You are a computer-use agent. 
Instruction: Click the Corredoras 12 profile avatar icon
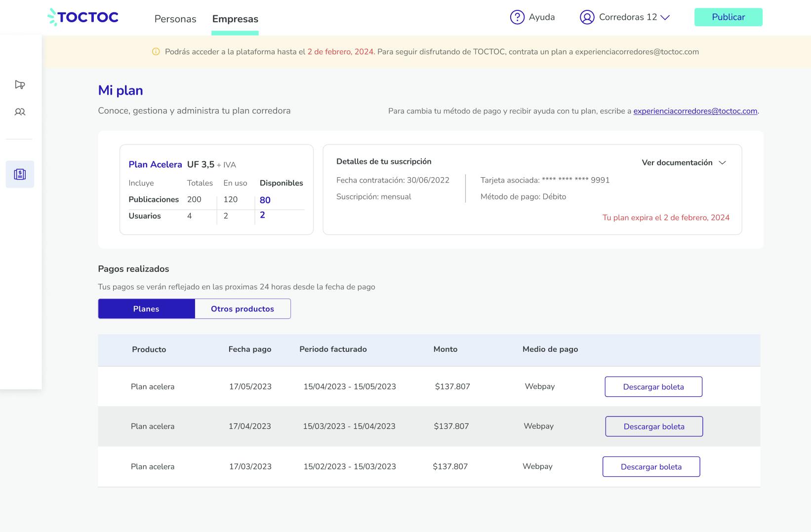587,17
